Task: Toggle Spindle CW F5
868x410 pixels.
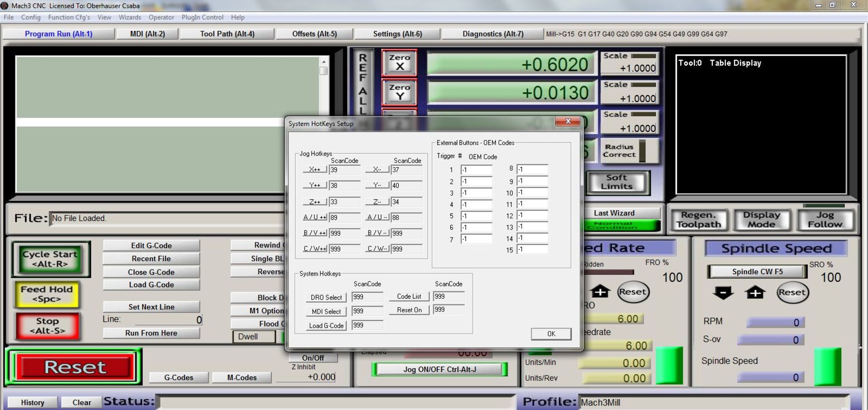Action: [x=757, y=272]
